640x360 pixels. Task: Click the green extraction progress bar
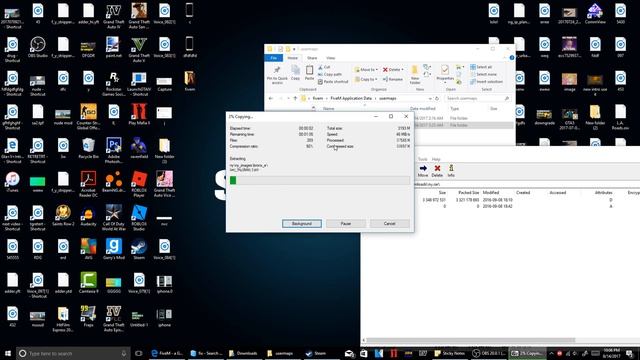pyautogui.click(x=320, y=180)
